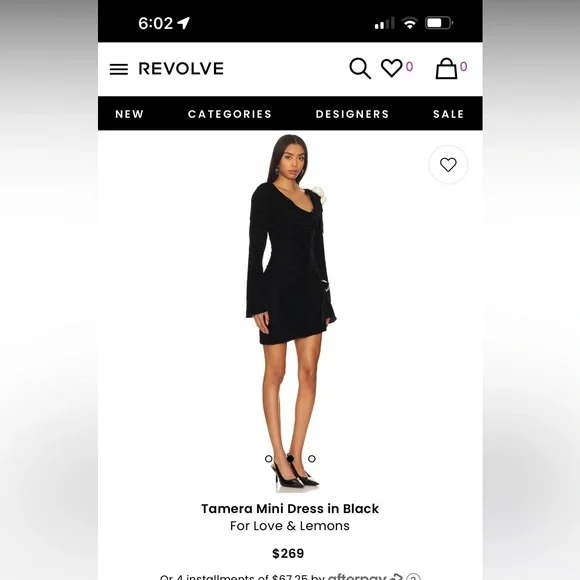Open the wishlist heart in header
This screenshot has height=580, width=580.
click(x=392, y=68)
